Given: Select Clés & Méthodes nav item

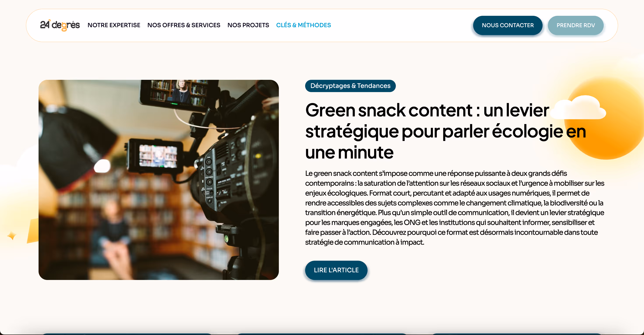Looking at the screenshot, I should [303, 25].
